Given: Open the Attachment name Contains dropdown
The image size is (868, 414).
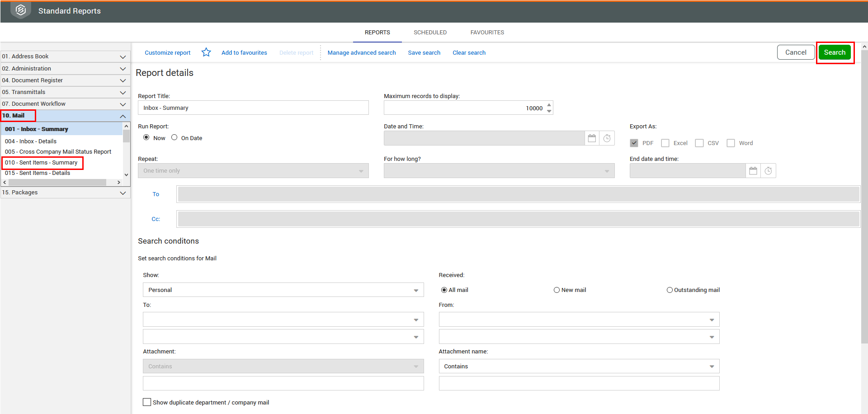Looking at the screenshot, I should coord(579,367).
